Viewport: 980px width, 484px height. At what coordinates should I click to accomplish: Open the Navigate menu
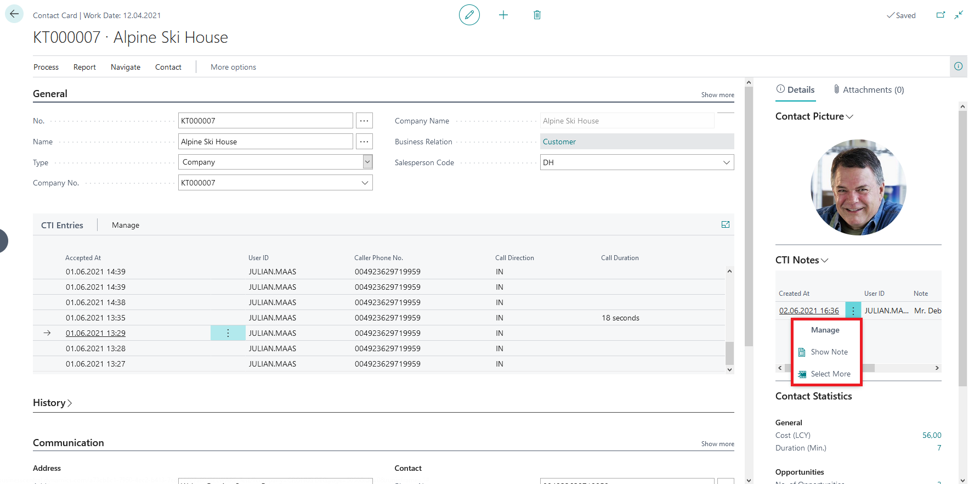coord(126,67)
